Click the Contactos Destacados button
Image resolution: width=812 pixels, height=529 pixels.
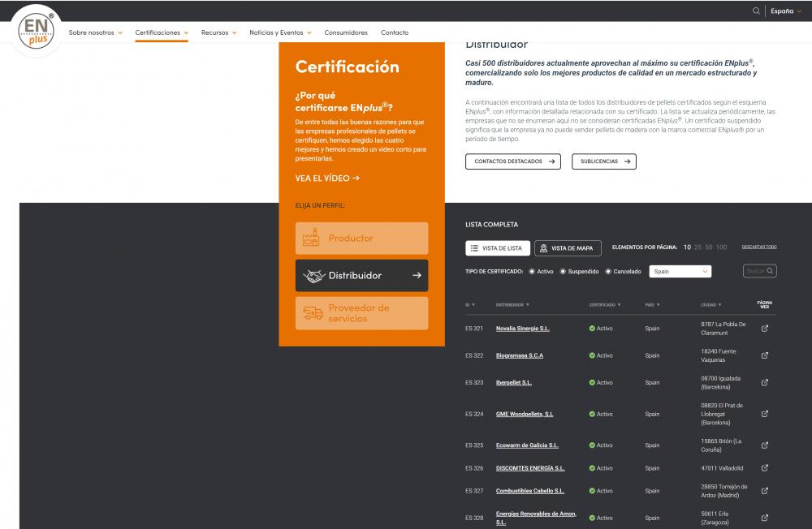[x=513, y=161]
